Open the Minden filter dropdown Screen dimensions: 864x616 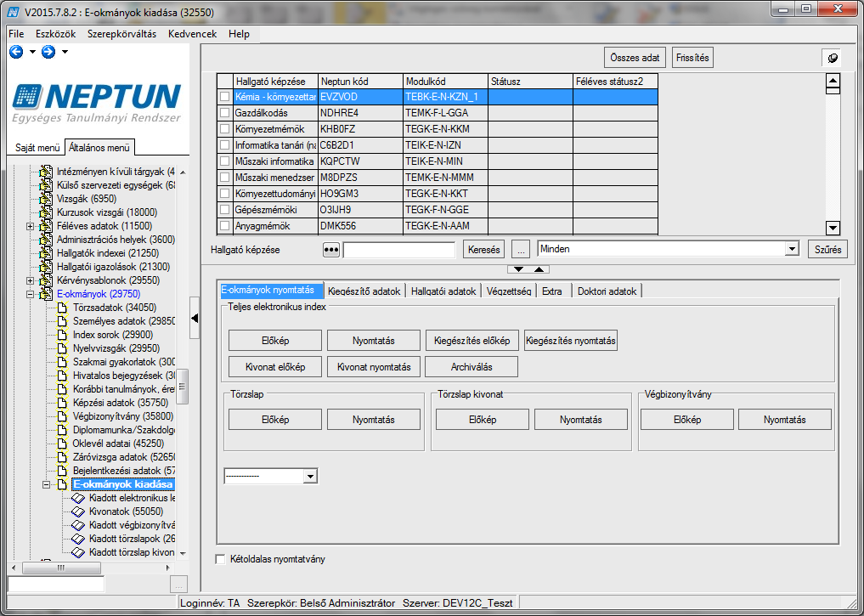click(792, 249)
